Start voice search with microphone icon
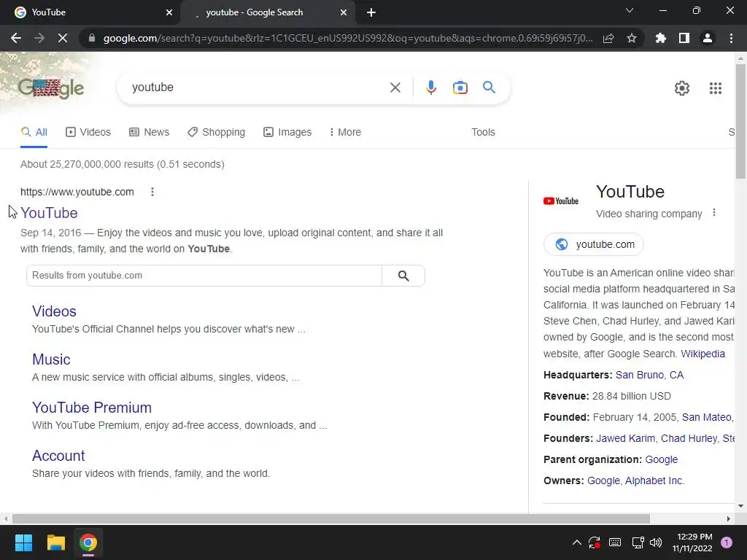 [x=430, y=87]
